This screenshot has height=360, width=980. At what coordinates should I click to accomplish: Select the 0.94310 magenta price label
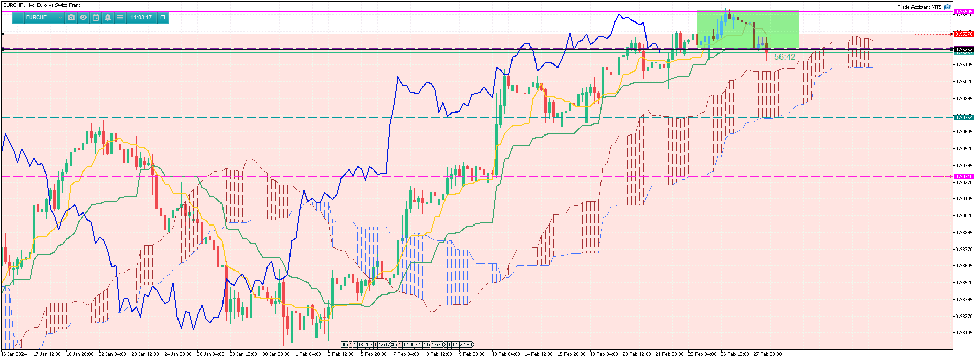click(964, 177)
